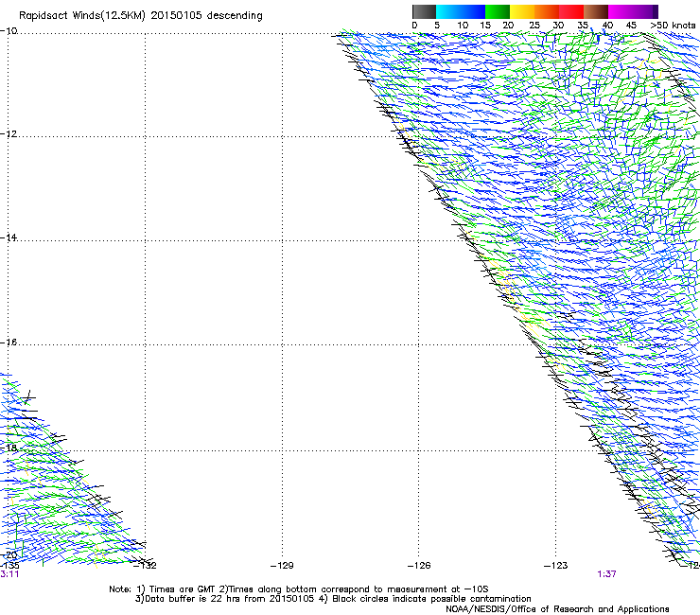700x615 pixels.
Task: Click the -16 latitude axis label
Action: [9, 343]
